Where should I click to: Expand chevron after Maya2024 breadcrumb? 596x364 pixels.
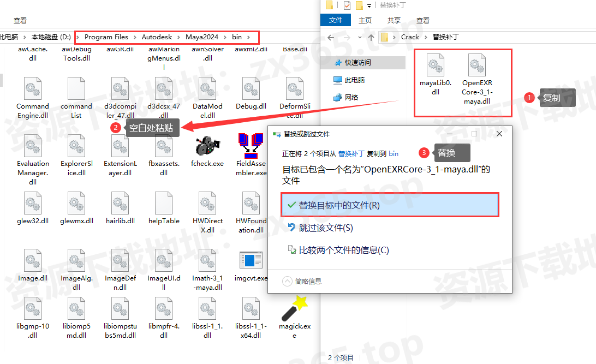(225, 37)
